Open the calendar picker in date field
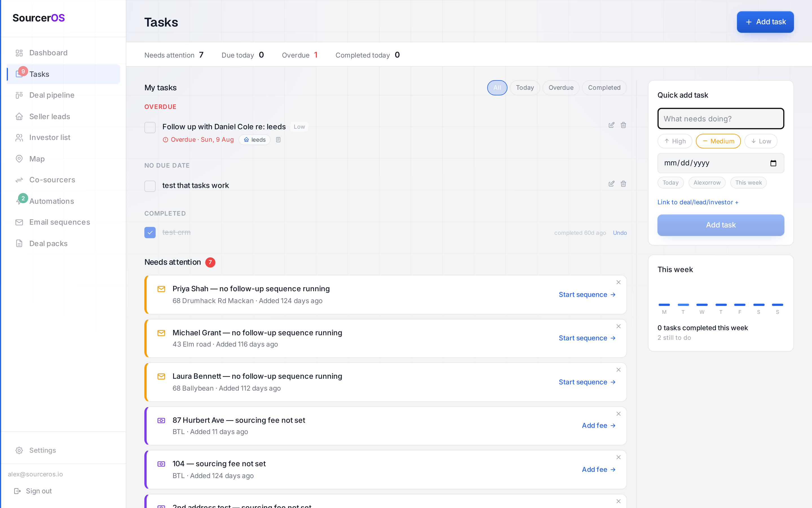Image resolution: width=812 pixels, height=508 pixels. click(x=773, y=163)
